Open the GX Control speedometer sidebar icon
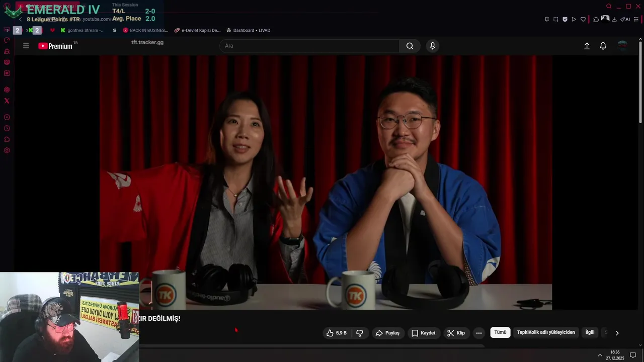Viewport: 644px width, 362px height. [x=7, y=40]
